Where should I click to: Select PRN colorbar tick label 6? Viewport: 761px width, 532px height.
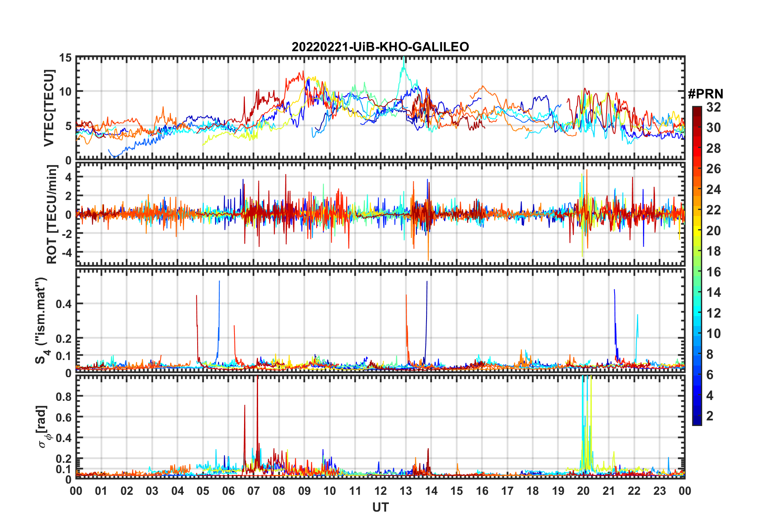(x=710, y=375)
